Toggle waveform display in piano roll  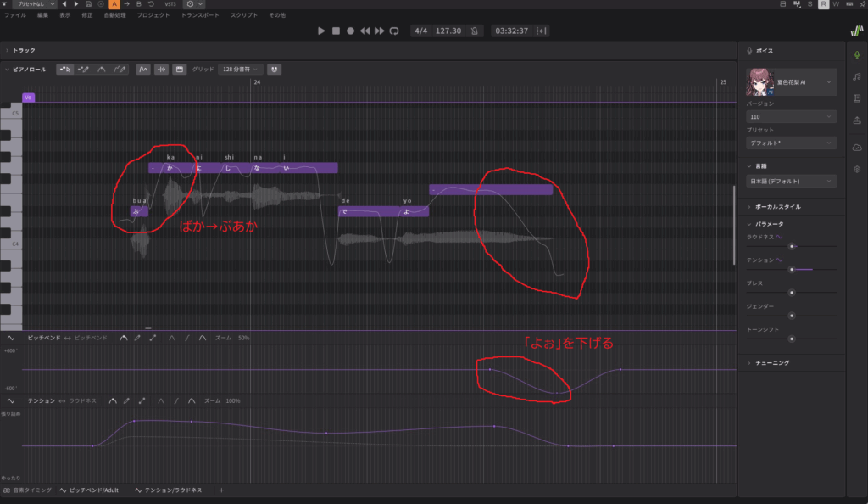coord(161,70)
